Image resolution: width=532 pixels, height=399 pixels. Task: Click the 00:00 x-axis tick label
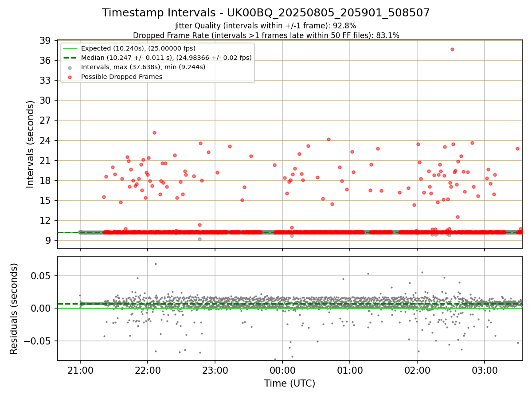[282, 370]
